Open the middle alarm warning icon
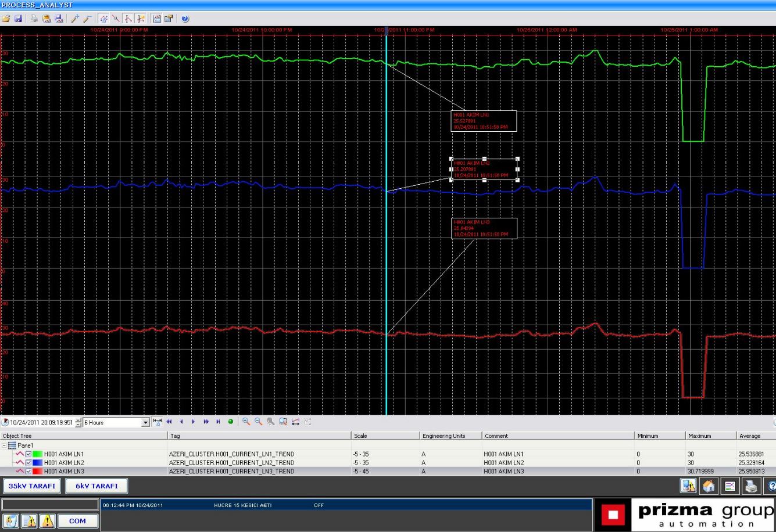776x532 pixels. point(29,521)
